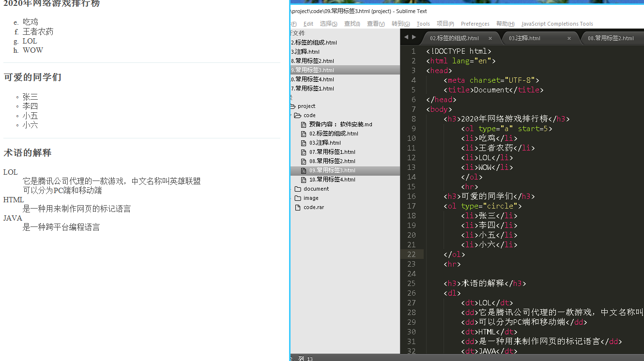Click the file icon beside 10.常用标签4.html
The width and height of the screenshot is (644, 361).
click(304, 180)
